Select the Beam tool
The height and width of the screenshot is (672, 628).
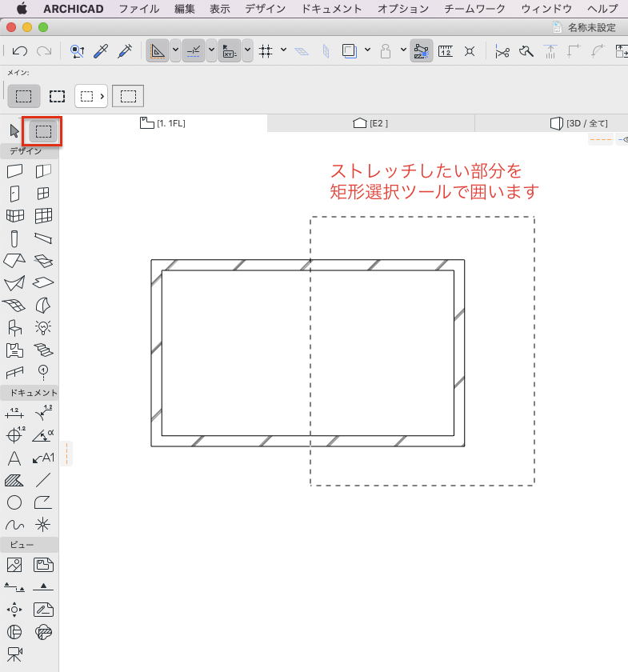(43, 238)
